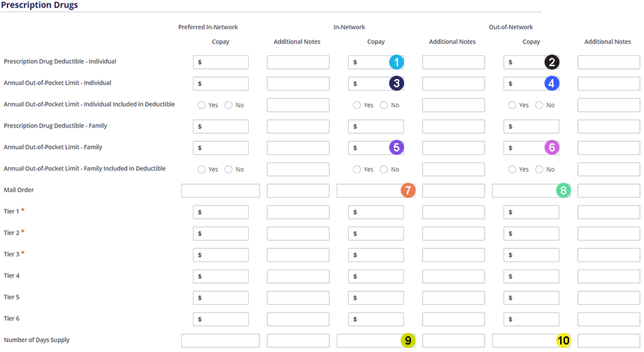Click the pink number 6 marker

[x=551, y=147]
